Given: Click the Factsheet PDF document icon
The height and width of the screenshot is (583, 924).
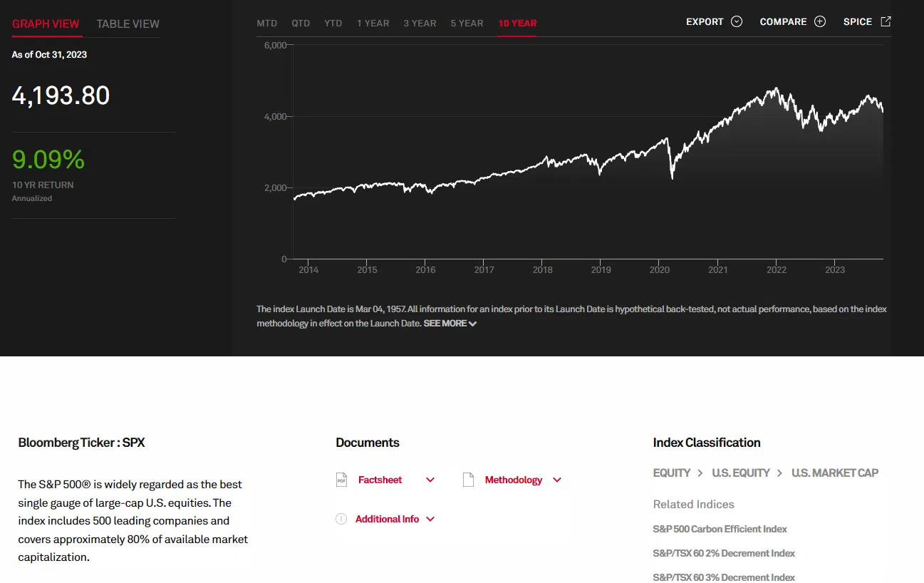Looking at the screenshot, I should click(342, 480).
